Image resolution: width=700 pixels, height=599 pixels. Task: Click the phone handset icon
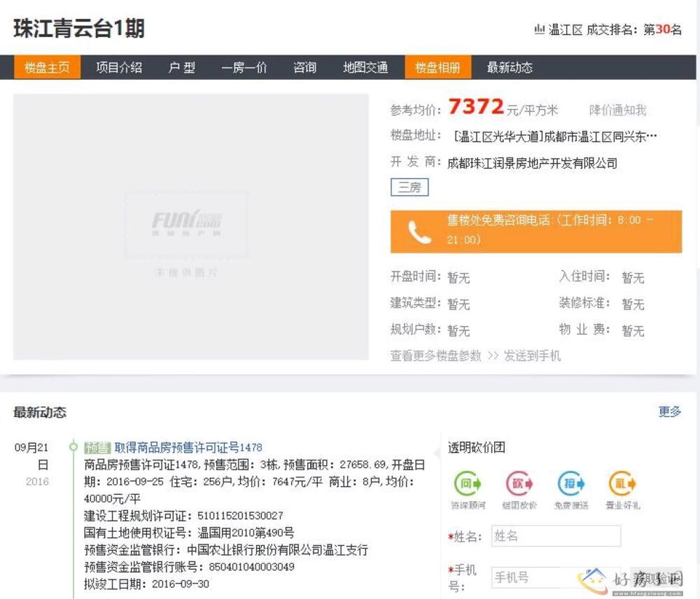tap(419, 232)
